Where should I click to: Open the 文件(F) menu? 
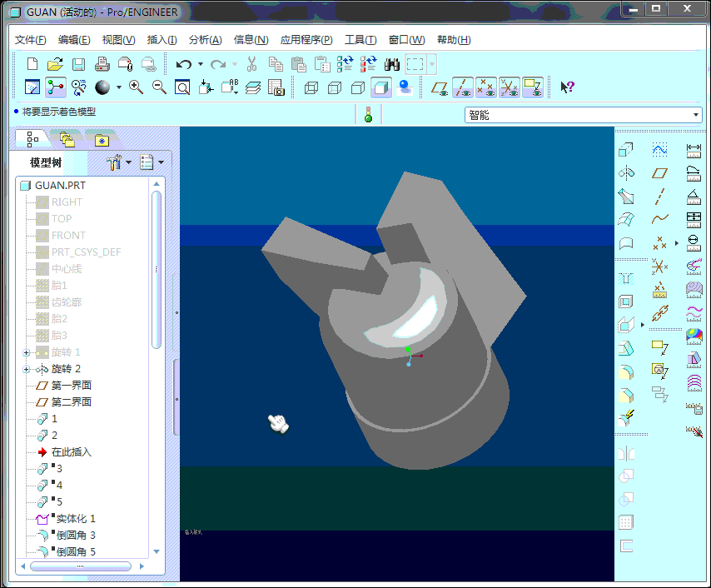click(x=30, y=40)
